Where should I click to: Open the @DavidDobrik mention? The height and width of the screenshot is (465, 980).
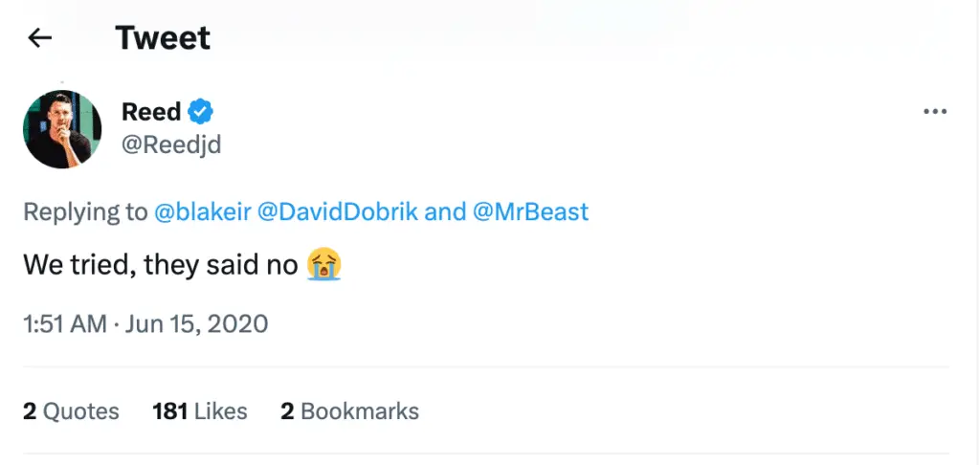pos(338,211)
